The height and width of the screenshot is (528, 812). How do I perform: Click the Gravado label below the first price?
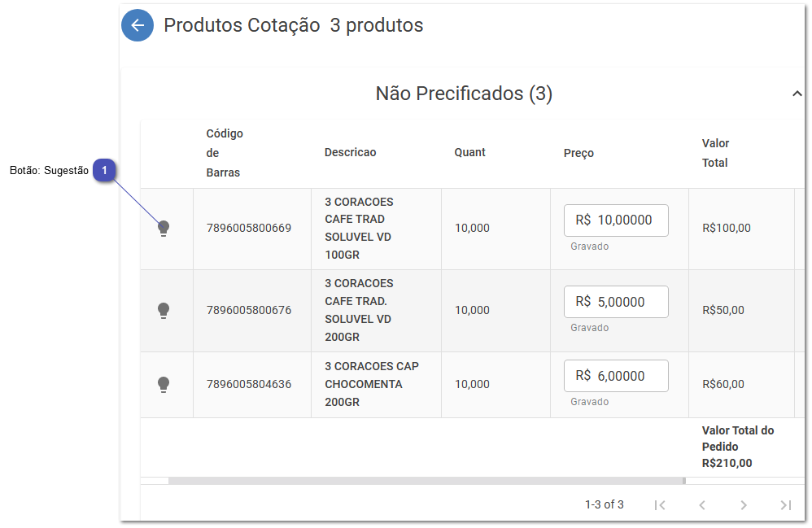[589, 246]
